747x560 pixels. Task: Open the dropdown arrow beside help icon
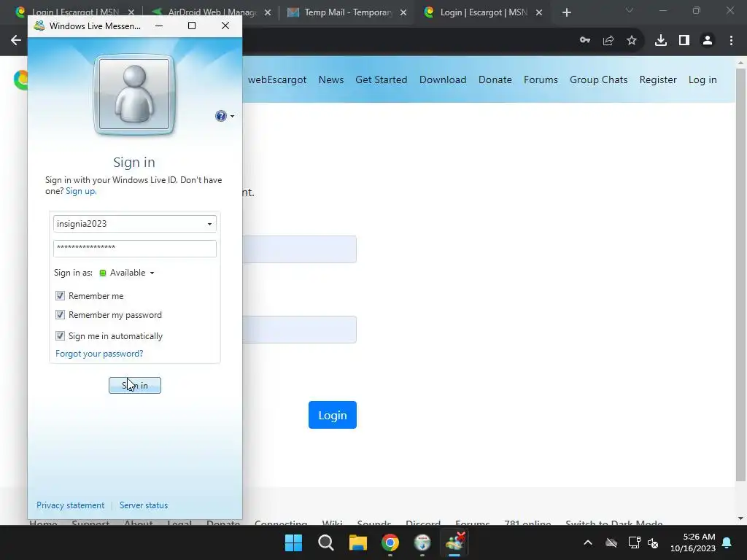click(232, 116)
